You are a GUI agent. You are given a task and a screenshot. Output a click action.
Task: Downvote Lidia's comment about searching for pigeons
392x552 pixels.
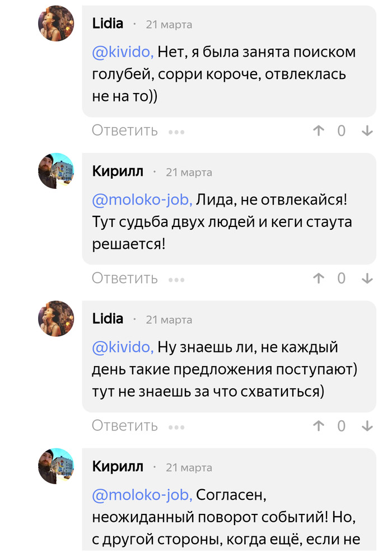[367, 131]
